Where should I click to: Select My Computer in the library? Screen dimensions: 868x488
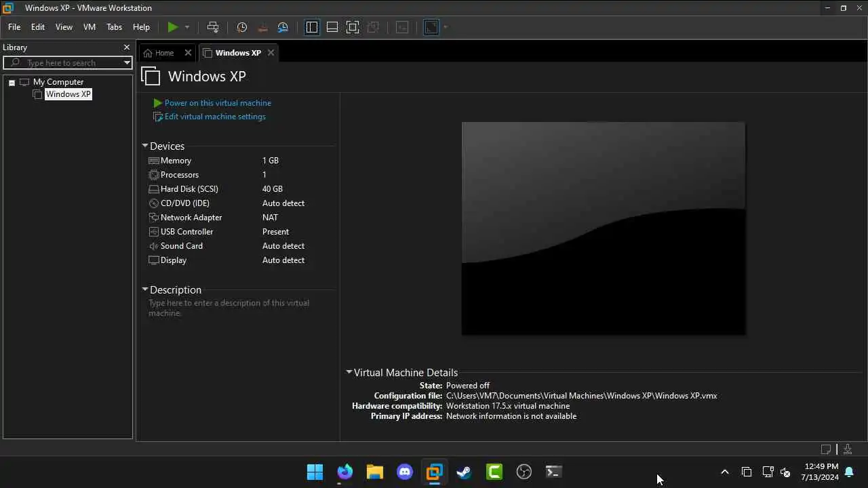58,82
